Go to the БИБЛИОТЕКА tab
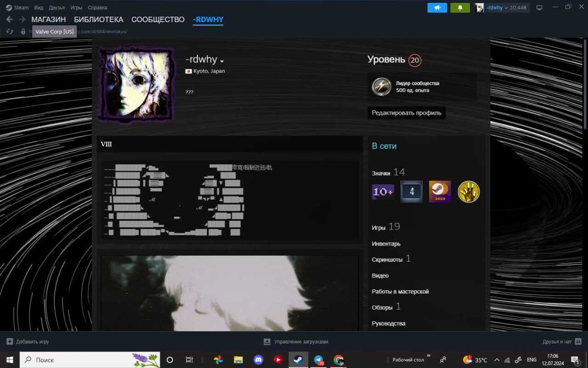The width and height of the screenshot is (588, 368). [x=99, y=19]
